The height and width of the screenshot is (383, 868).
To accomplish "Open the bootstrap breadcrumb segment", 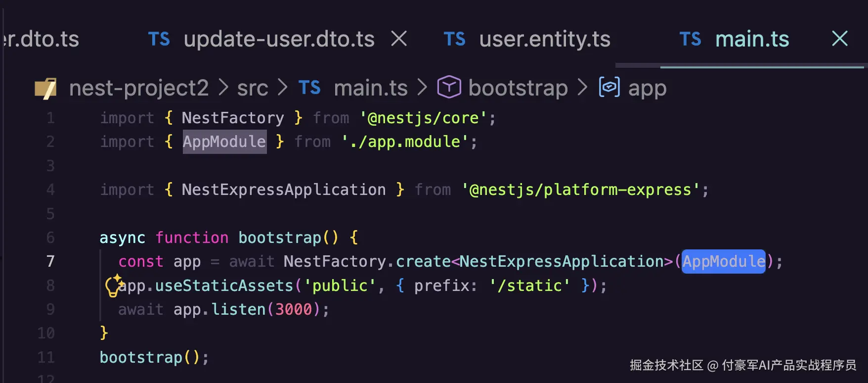I will click(x=518, y=88).
